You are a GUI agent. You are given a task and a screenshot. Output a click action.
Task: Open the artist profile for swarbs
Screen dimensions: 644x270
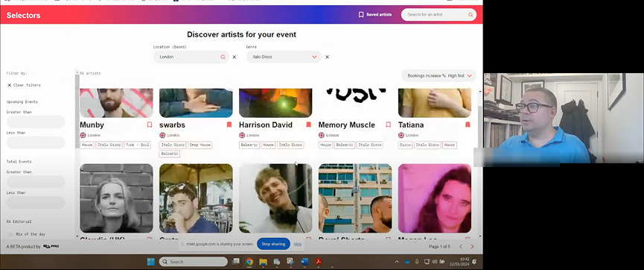[x=172, y=125]
